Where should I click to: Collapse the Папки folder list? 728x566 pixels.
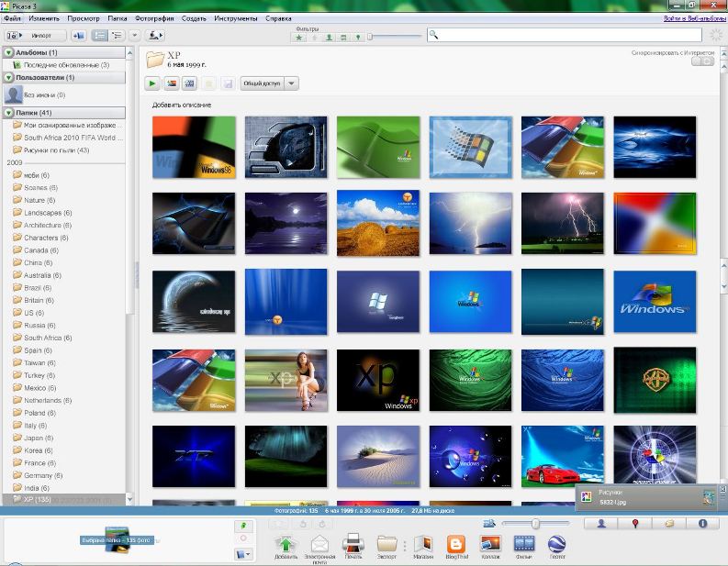(9, 113)
